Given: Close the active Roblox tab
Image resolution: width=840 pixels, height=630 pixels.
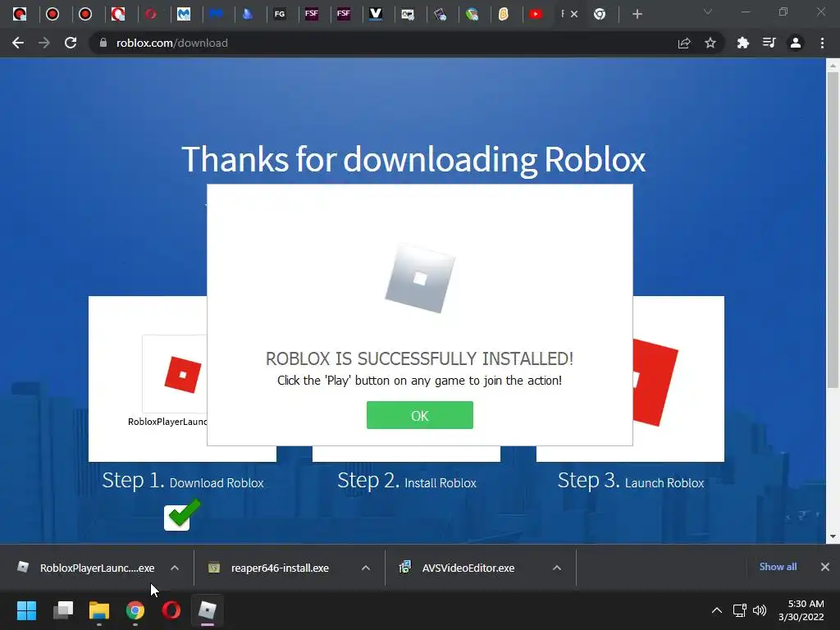Looking at the screenshot, I should pyautogui.click(x=574, y=15).
